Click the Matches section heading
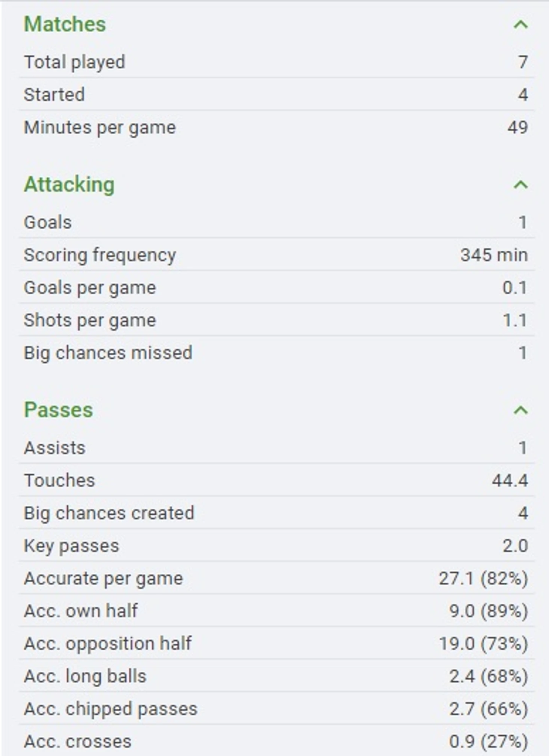This screenshot has height=756, width=549. pos(65,24)
